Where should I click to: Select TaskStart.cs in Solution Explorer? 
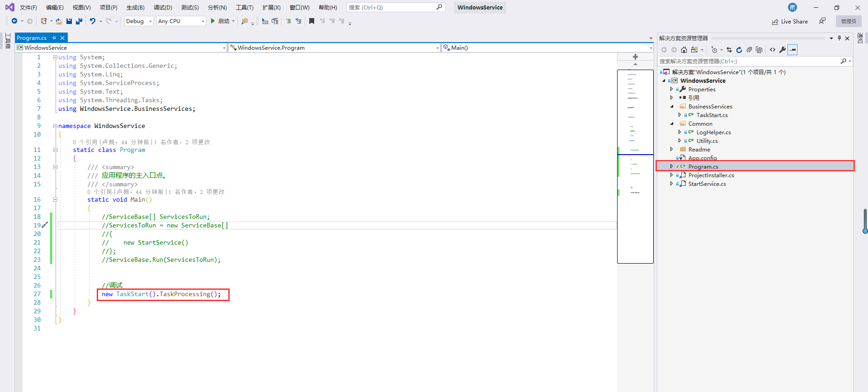point(712,115)
